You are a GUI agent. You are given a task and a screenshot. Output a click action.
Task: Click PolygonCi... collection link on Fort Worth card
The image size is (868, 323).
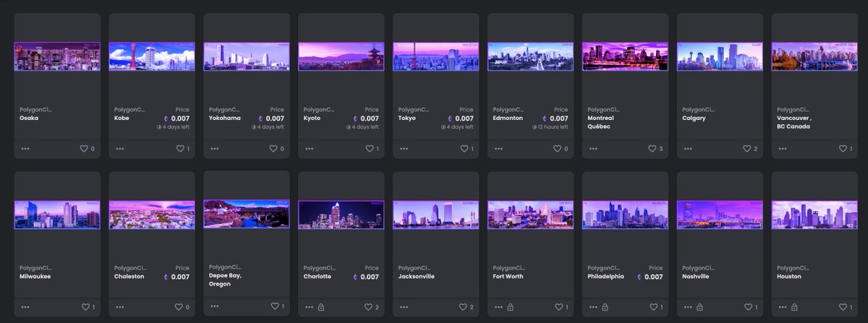[x=509, y=267]
